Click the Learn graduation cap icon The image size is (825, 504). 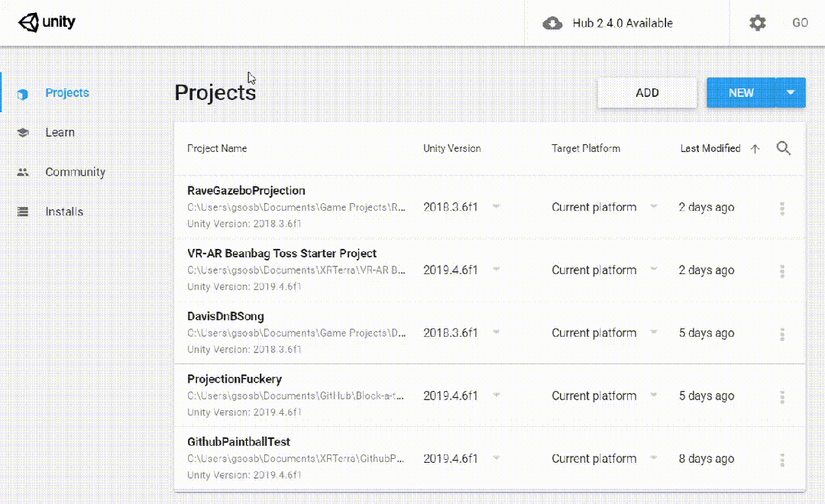tap(23, 133)
